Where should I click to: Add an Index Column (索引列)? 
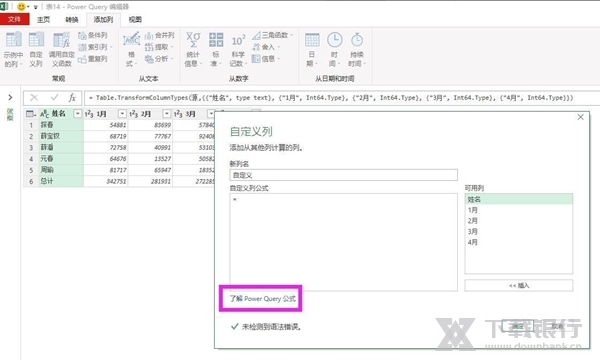(x=95, y=47)
